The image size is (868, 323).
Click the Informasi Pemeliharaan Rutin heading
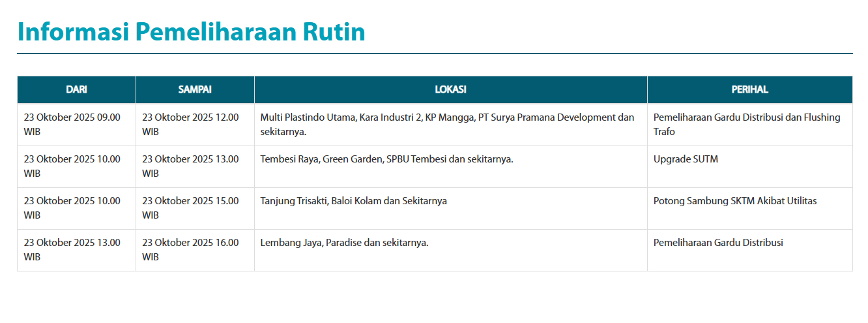pyautogui.click(x=191, y=31)
